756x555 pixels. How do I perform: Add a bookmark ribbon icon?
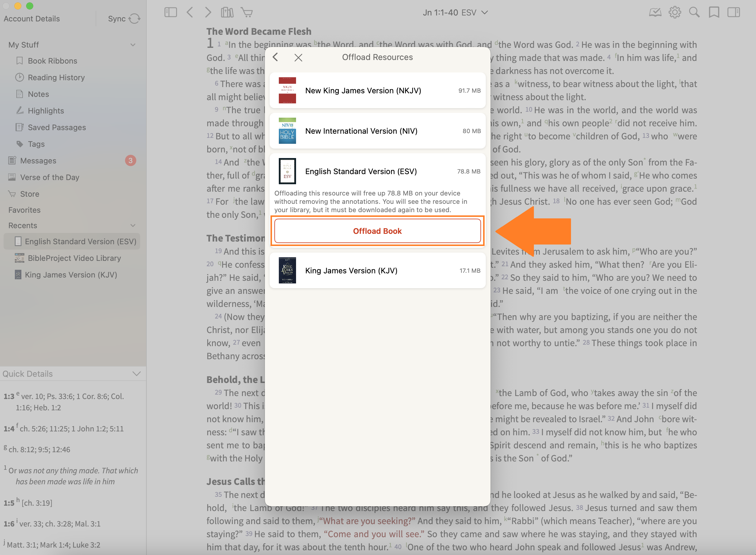point(714,12)
